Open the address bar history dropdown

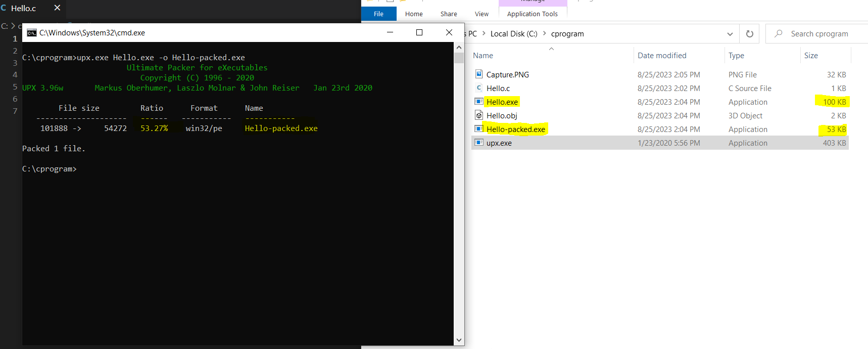730,34
